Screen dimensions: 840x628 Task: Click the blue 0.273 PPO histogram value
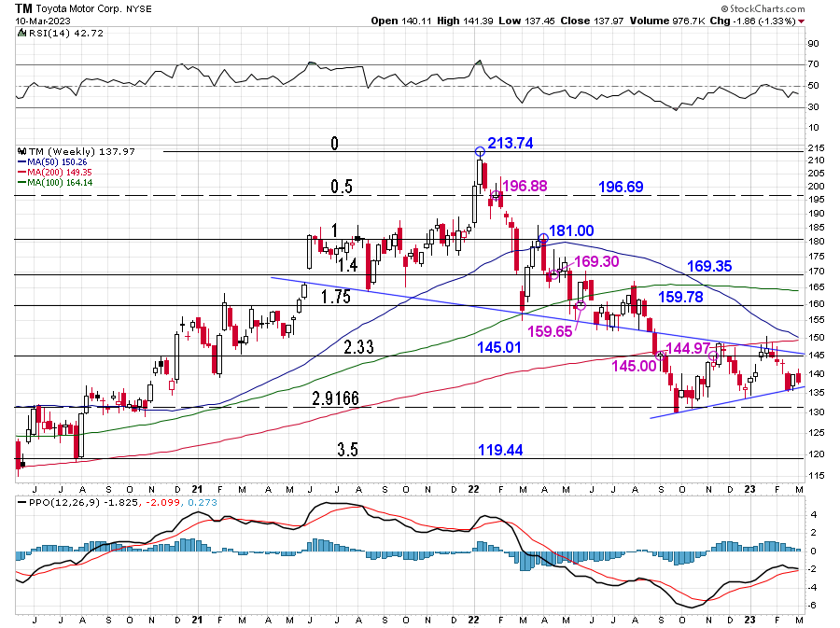(202, 502)
